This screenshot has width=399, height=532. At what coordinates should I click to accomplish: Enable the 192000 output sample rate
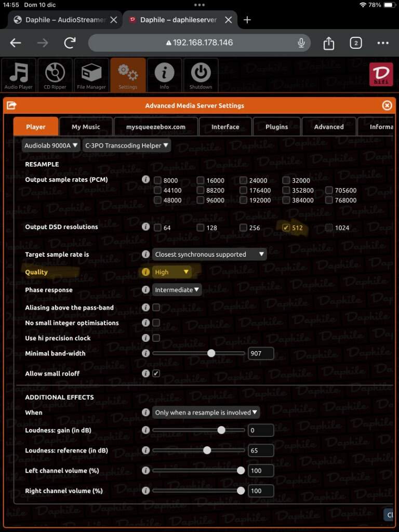[x=243, y=200]
